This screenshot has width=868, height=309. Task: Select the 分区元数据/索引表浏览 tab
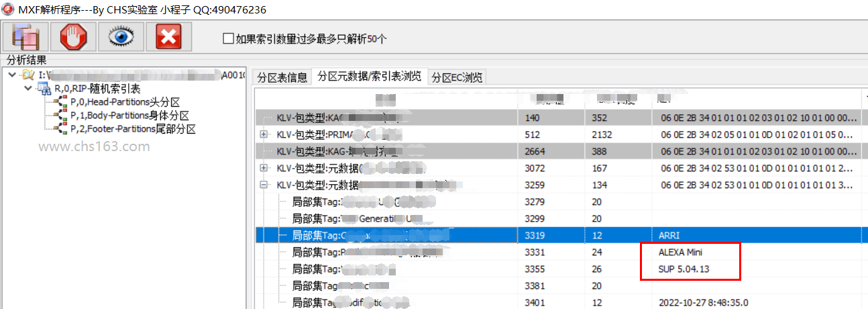[x=370, y=76]
